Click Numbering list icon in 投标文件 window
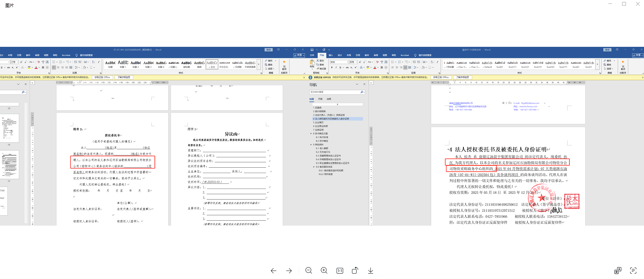 [399, 62]
